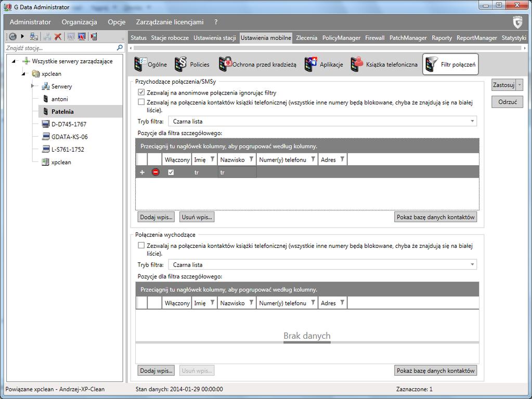
Task: Click the red X delete icon
Action: [58, 36]
